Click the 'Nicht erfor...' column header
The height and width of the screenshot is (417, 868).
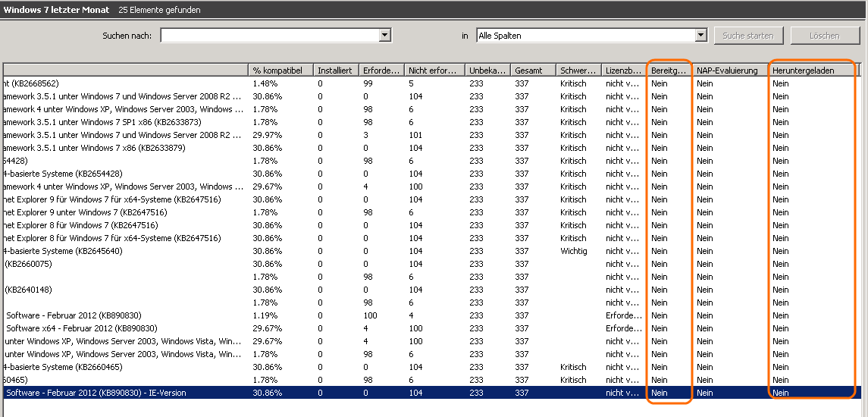click(434, 71)
